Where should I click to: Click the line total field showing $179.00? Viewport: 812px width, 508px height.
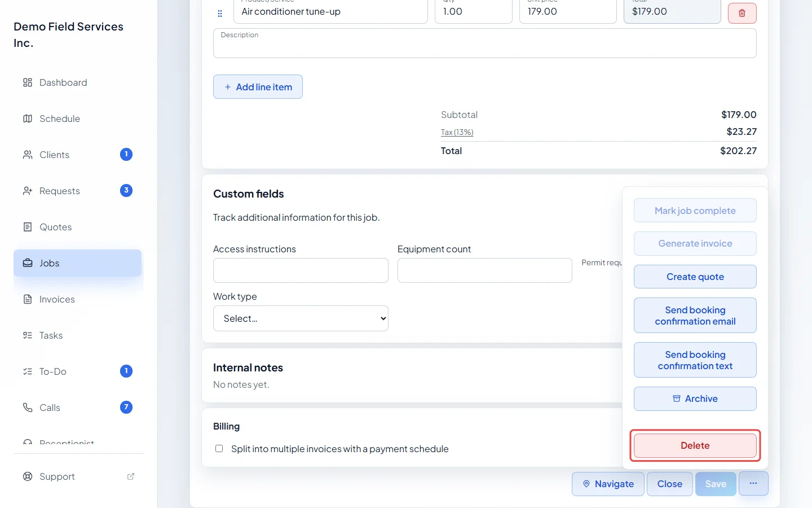tap(672, 11)
